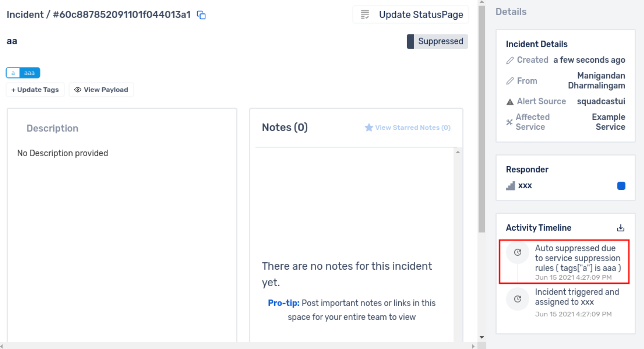Toggle the eye icon on View Payload
Image resolution: width=644 pixels, height=349 pixels.
(77, 90)
